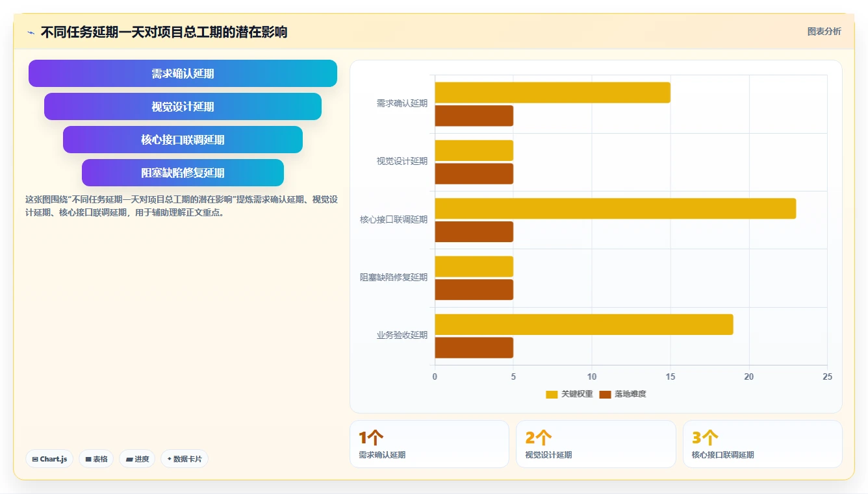
Task: Click the 核心接口联调延期 y-axis label
Action: [394, 219]
